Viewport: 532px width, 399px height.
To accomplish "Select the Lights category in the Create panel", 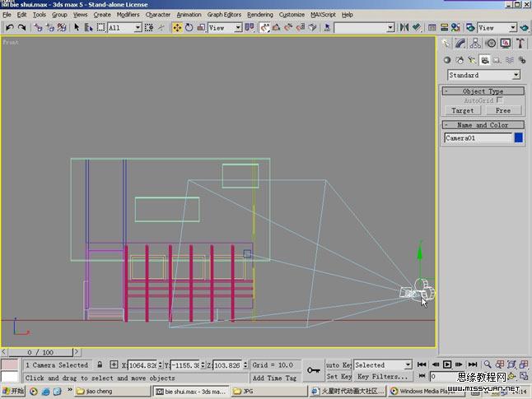I will 472,60.
